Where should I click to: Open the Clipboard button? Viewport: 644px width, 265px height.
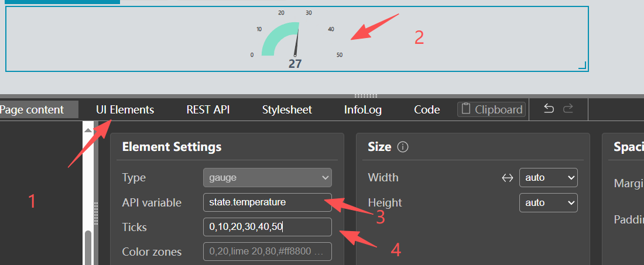coord(491,109)
